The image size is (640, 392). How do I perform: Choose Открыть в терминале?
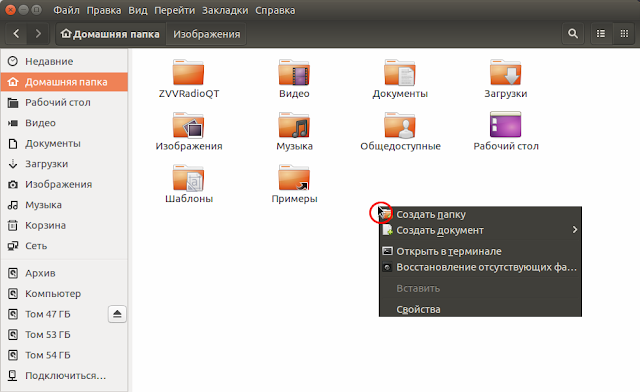click(x=480, y=251)
